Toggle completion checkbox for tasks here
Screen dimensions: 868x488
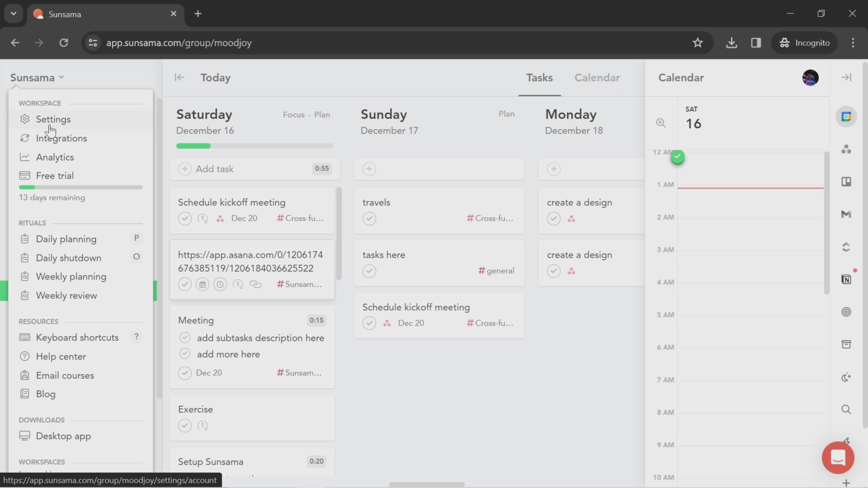[370, 270]
